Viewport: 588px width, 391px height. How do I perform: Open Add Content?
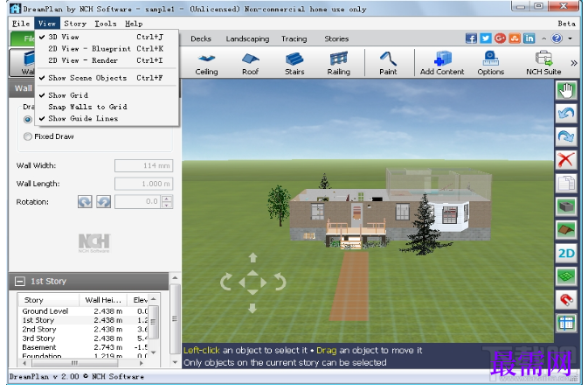(442, 64)
